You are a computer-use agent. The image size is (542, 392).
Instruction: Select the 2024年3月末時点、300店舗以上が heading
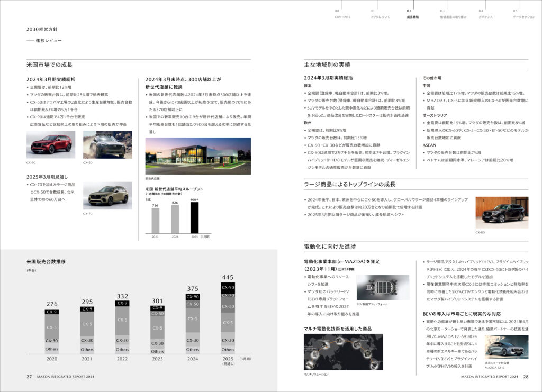[x=183, y=79]
